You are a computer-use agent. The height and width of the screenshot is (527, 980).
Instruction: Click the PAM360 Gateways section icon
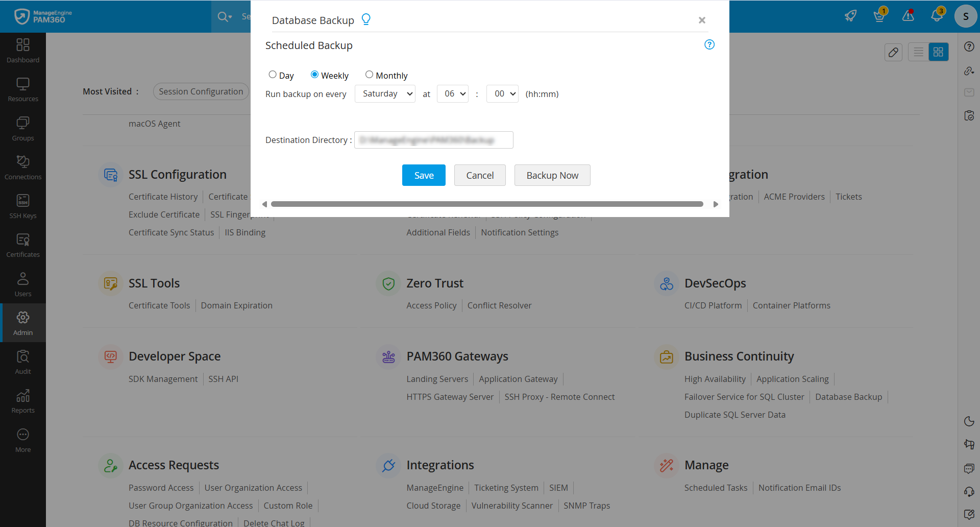click(x=389, y=356)
